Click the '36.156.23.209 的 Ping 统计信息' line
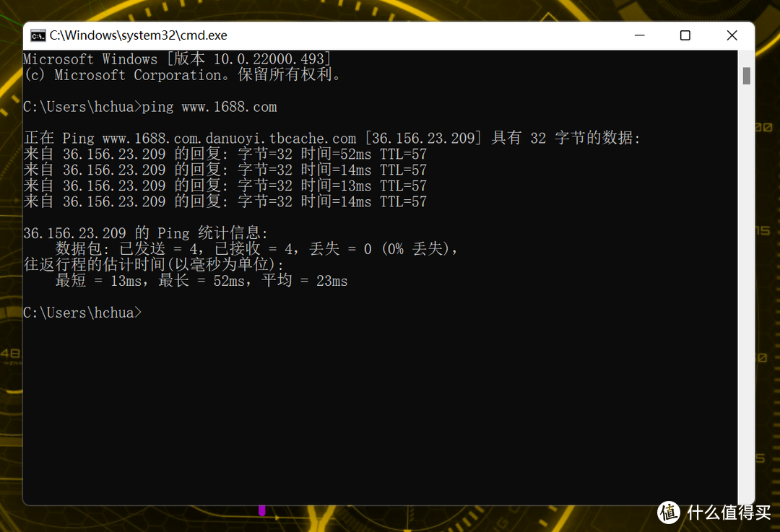 [146, 233]
